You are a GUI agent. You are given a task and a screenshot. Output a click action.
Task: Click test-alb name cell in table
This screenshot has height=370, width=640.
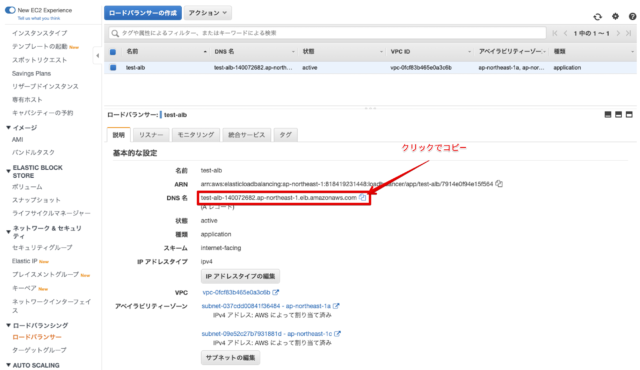[136, 68]
